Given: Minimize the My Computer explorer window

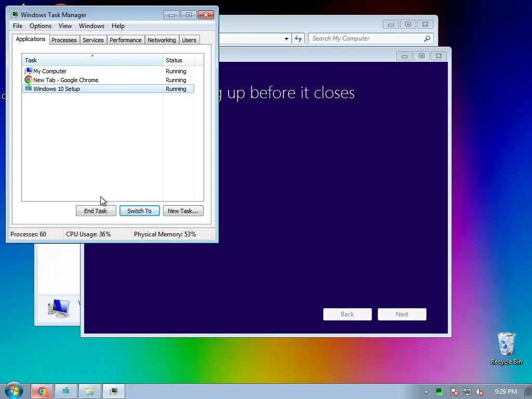Looking at the screenshot, I should pyautogui.click(x=391, y=24).
